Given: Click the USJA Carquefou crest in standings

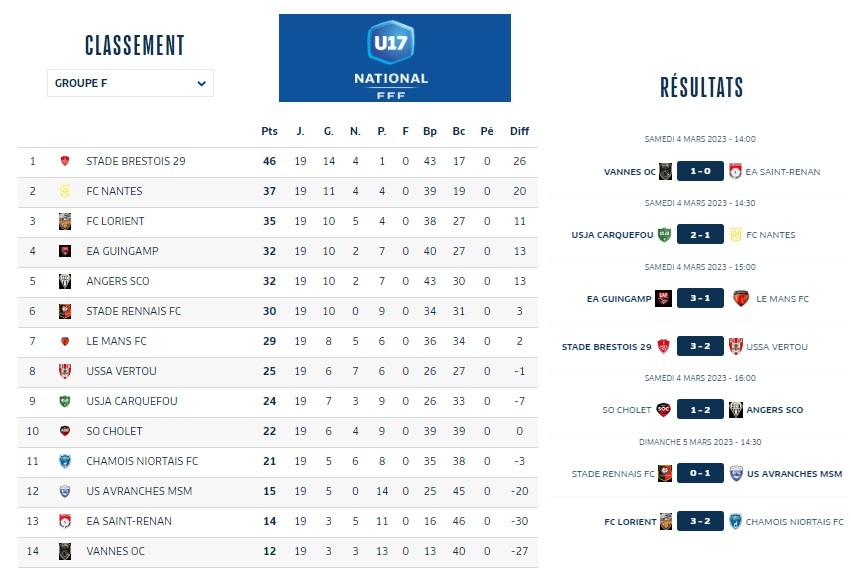Looking at the screenshot, I should (65, 401).
